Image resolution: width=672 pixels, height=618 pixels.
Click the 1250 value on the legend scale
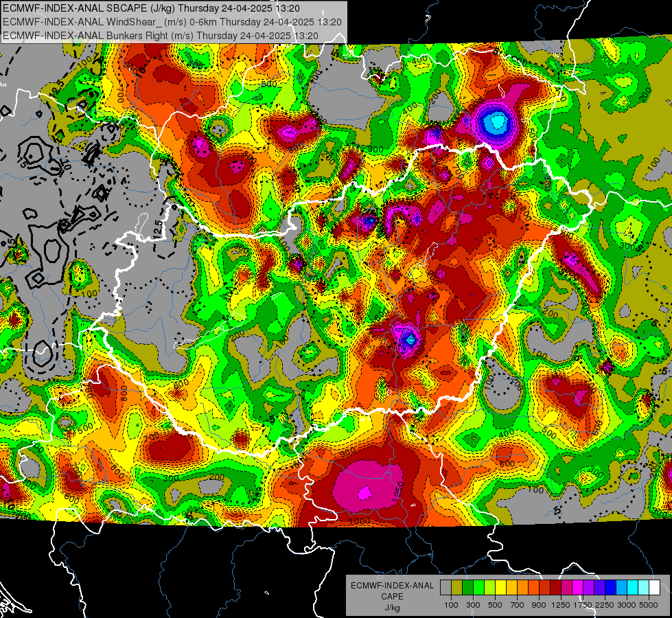561,605
